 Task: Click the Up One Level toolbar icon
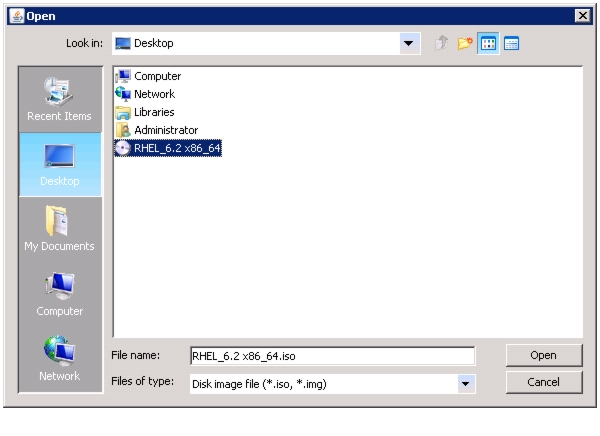click(x=442, y=43)
